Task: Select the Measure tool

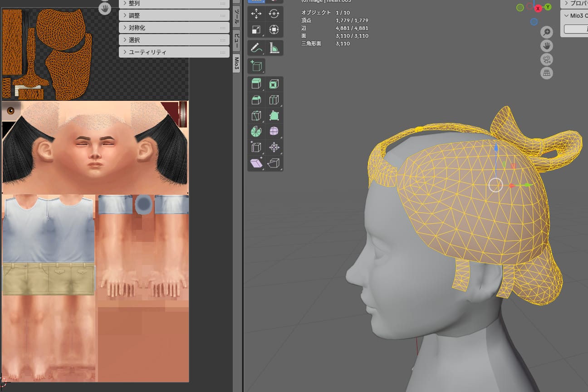Action: [x=274, y=48]
